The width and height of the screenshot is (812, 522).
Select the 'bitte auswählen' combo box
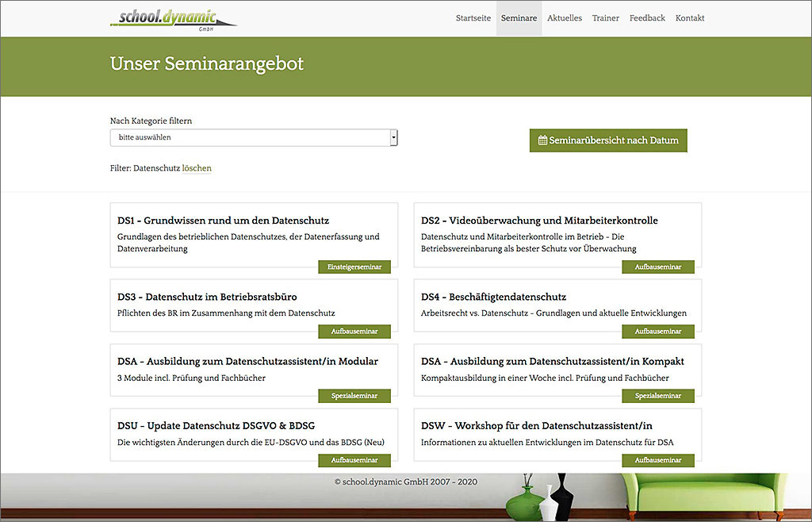click(250, 137)
